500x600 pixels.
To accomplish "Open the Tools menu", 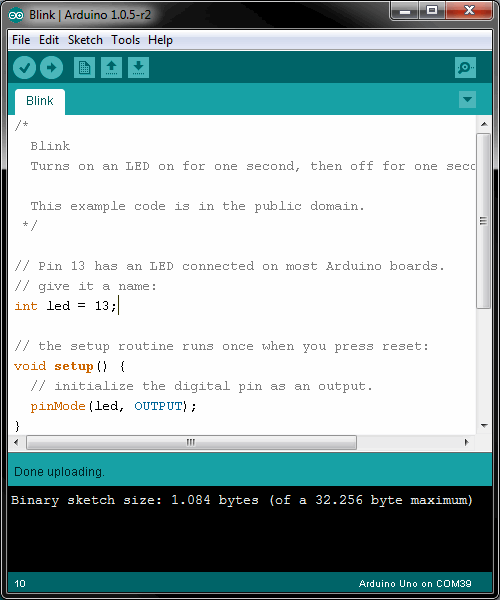I will [125, 40].
